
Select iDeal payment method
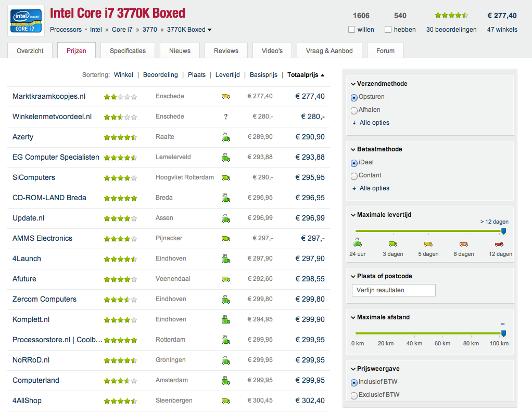[354, 163]
